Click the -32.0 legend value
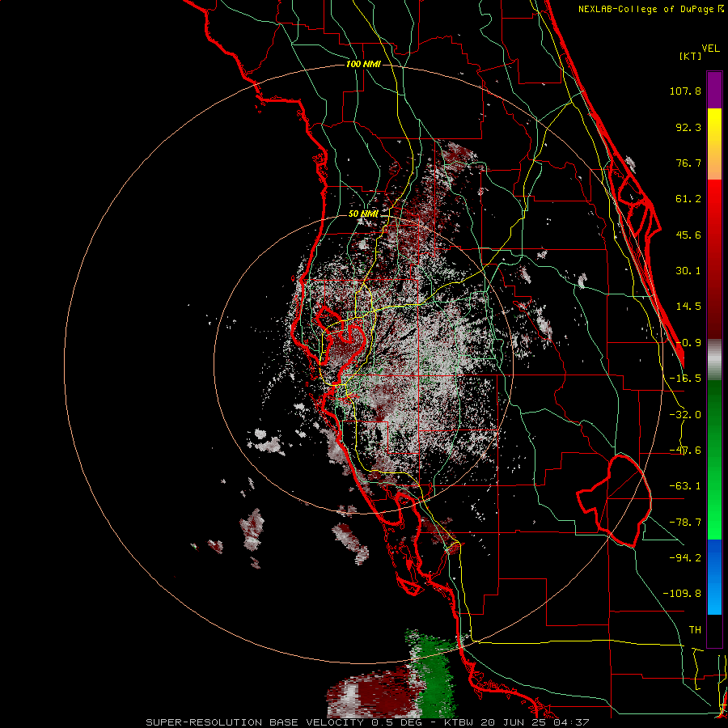Screen dimensions: 728x728 [x=685, y=415]
